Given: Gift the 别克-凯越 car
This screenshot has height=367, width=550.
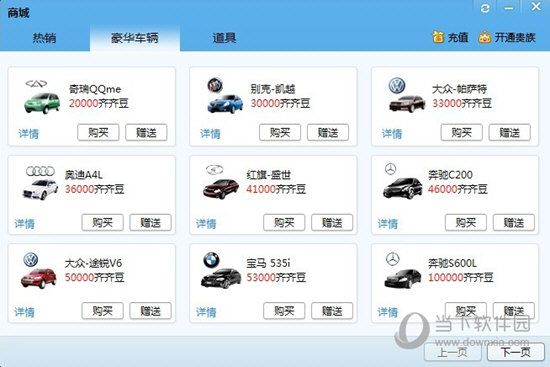Looking at the screenshot, I should 328,133.
